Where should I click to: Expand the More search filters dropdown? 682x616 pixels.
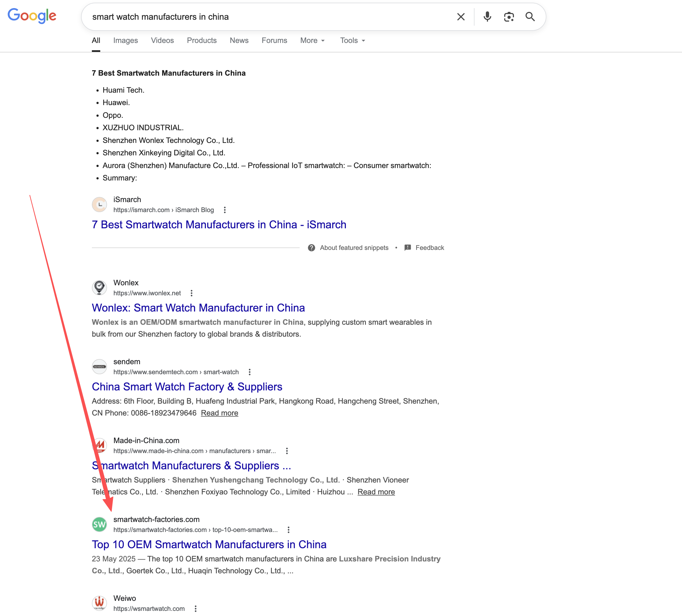[x=313, y=41]
